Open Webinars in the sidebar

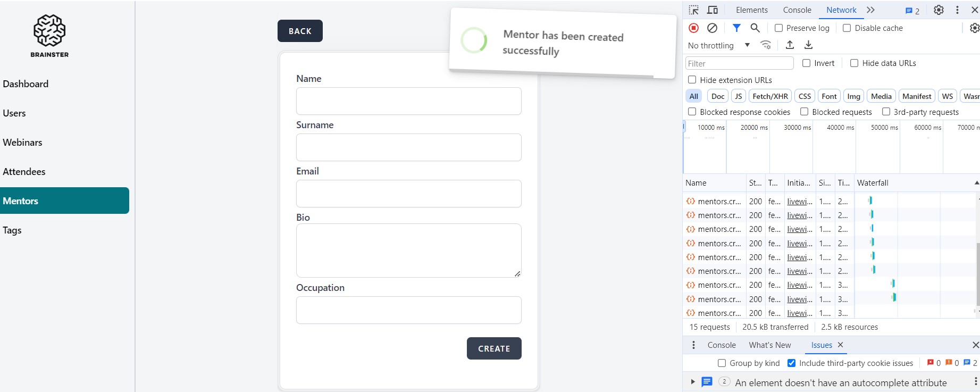(22, 143)
